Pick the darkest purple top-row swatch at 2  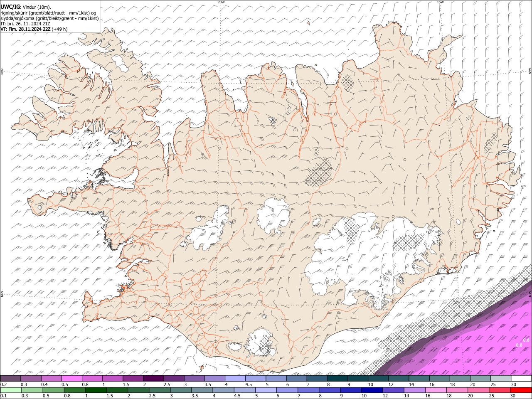(153, 379)
